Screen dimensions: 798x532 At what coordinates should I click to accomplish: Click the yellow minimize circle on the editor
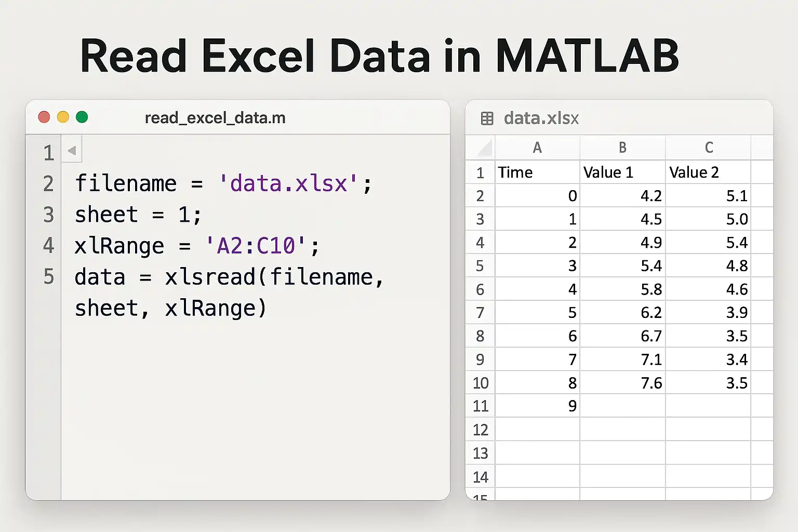coord(63,117)
